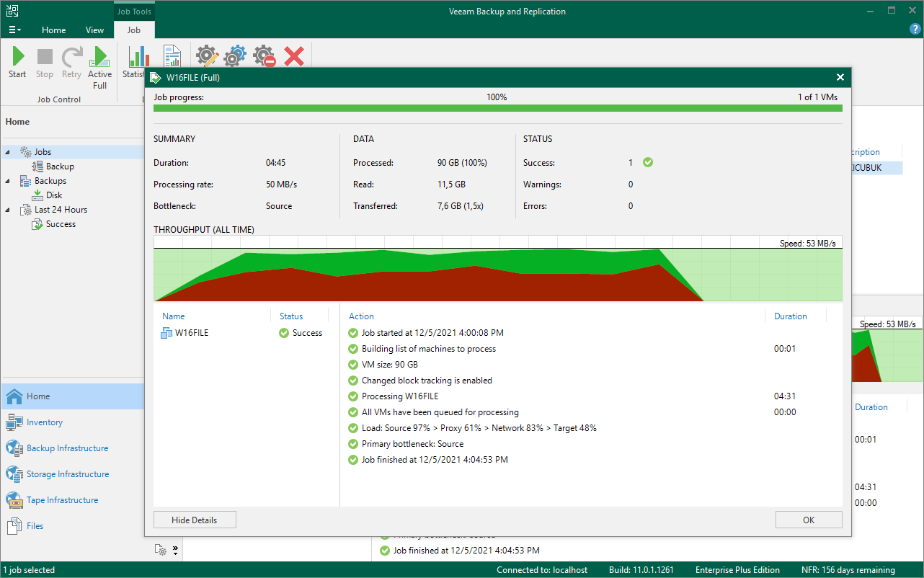The width and height of the screenshot is (924, 578).
Task: Open the help question mark icon
Action: (x=915, y=29)
